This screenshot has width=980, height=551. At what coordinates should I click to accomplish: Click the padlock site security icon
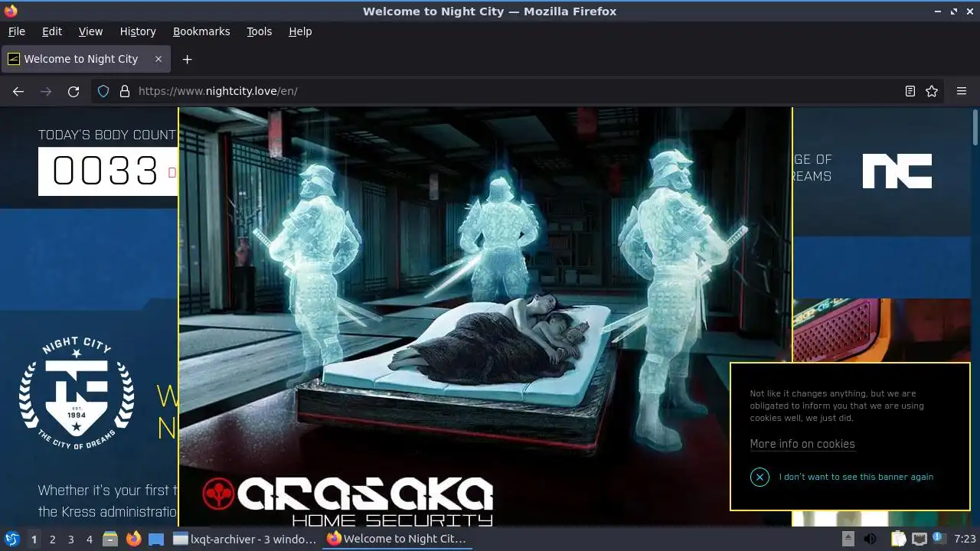pos(125,91)
